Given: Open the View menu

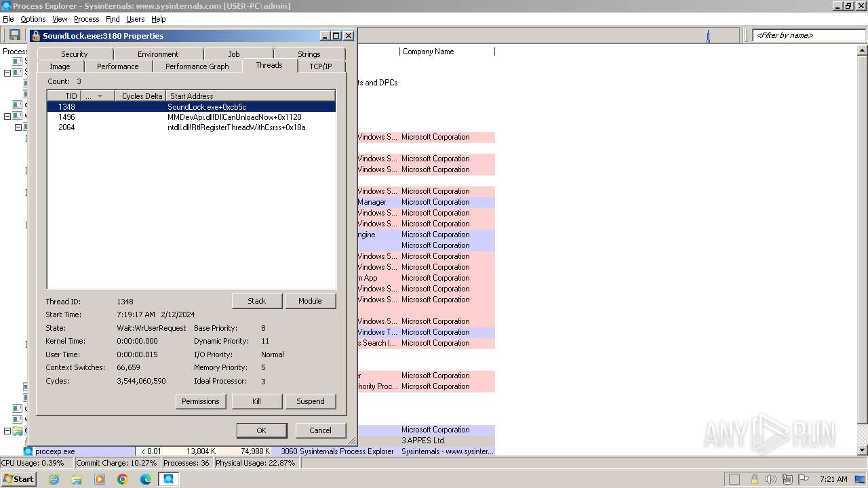Looking at the screenshot, I should tap(60, 19).
